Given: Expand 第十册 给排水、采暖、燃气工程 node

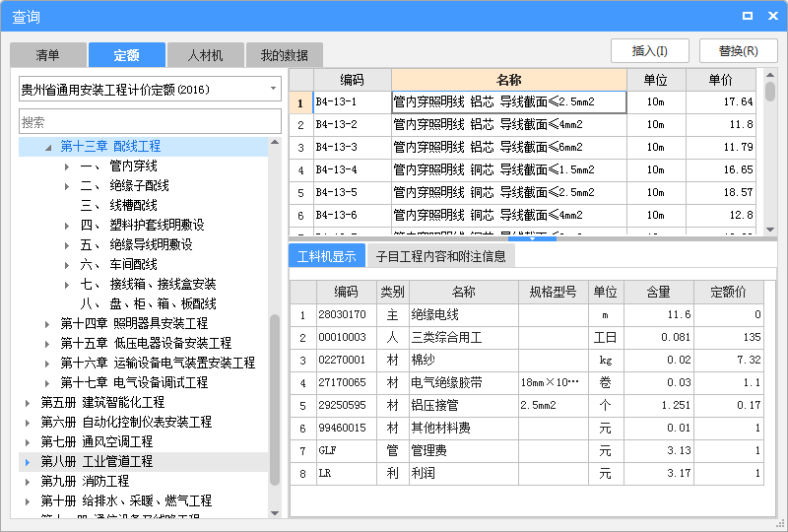Looking at the screenshot, I should click(x=28, y=501).
